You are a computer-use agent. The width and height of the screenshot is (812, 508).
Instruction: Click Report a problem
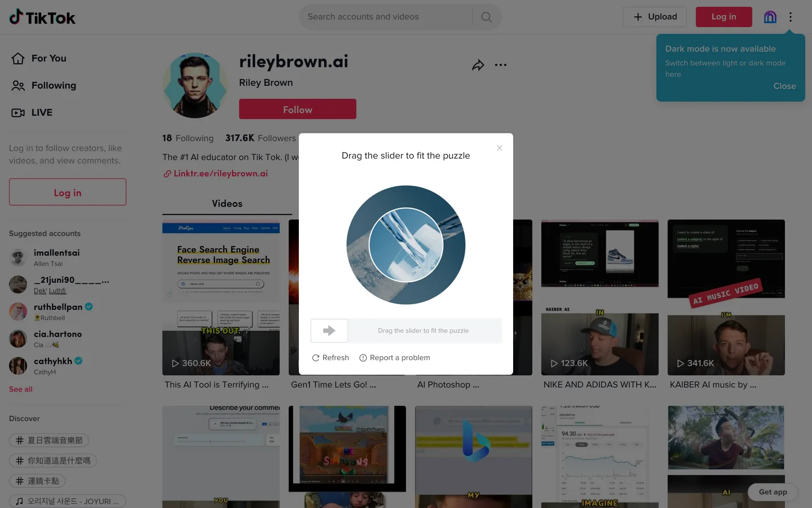click(395, 358)
